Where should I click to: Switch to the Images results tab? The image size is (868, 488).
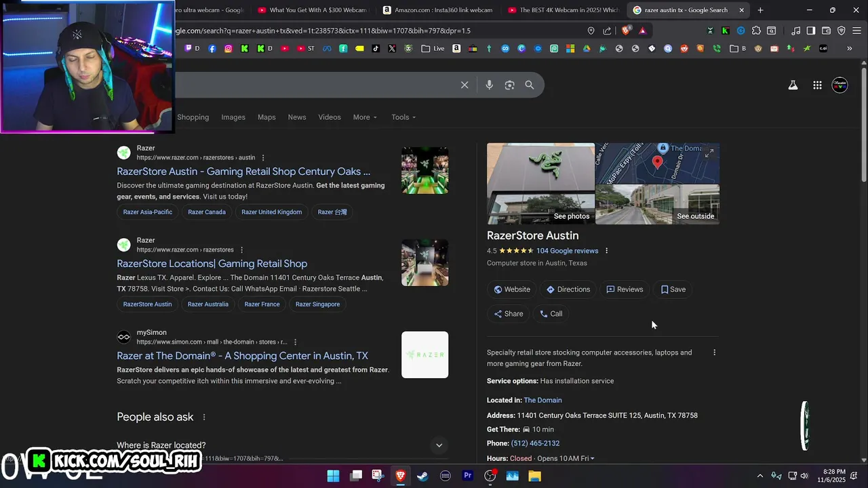(233, 117)
